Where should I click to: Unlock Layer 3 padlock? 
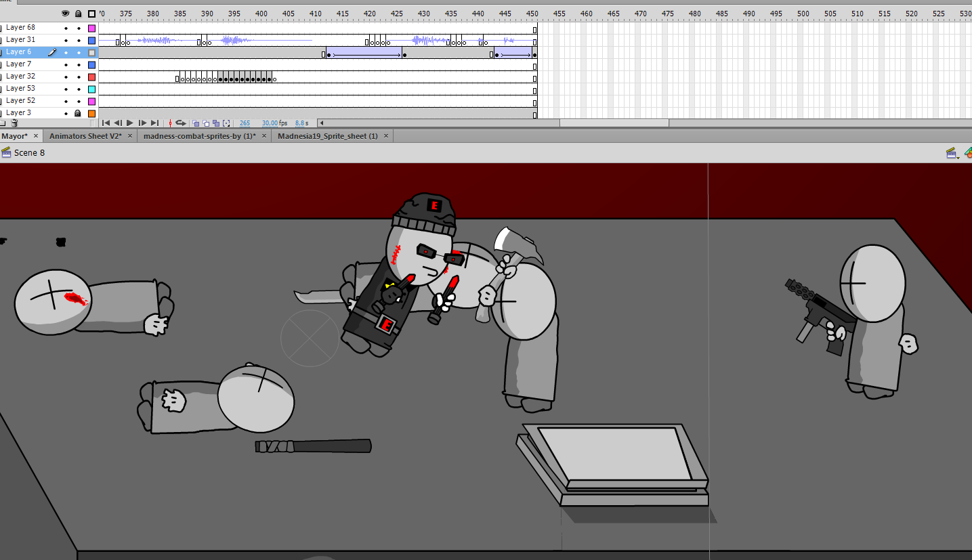pos(79,114)
